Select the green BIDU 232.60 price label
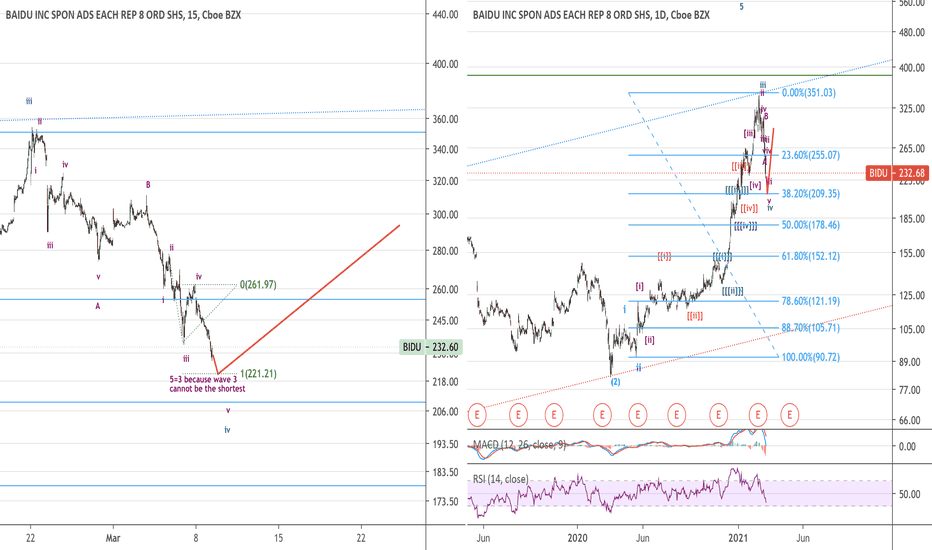 (x=430, y=347)
